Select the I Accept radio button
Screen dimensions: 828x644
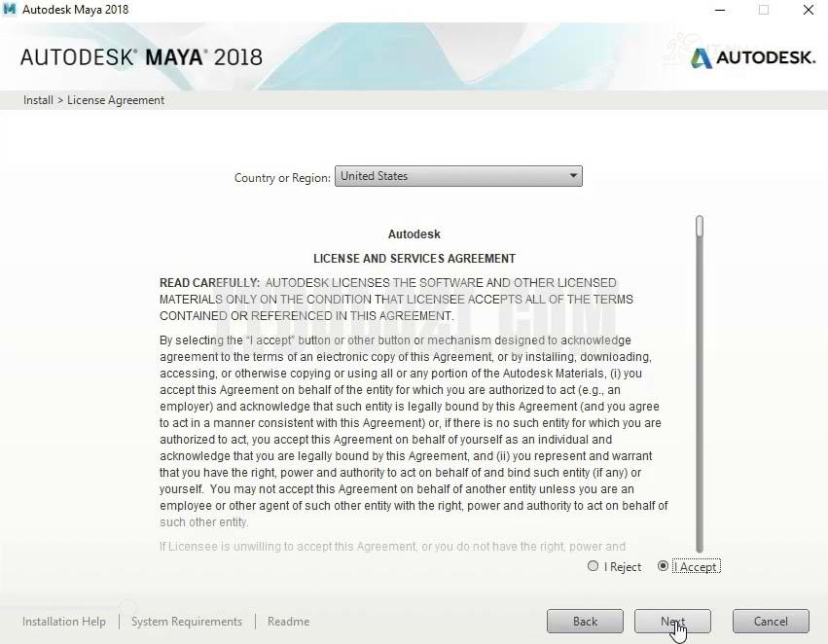[664, 566]
